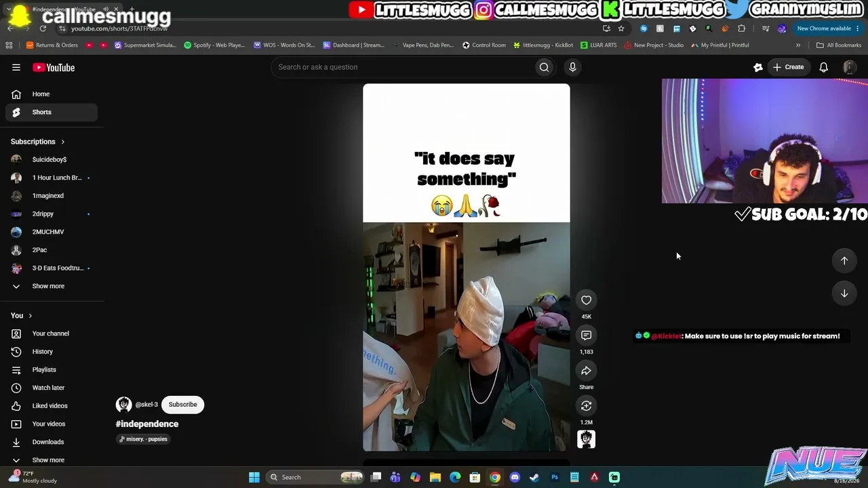Go to the previous short with the up arrow
The image size is (868, 488).
(844, 260)
